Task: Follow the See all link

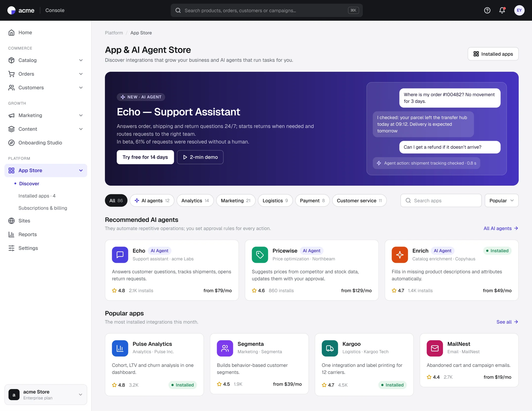Action: [x=507, y=322]
